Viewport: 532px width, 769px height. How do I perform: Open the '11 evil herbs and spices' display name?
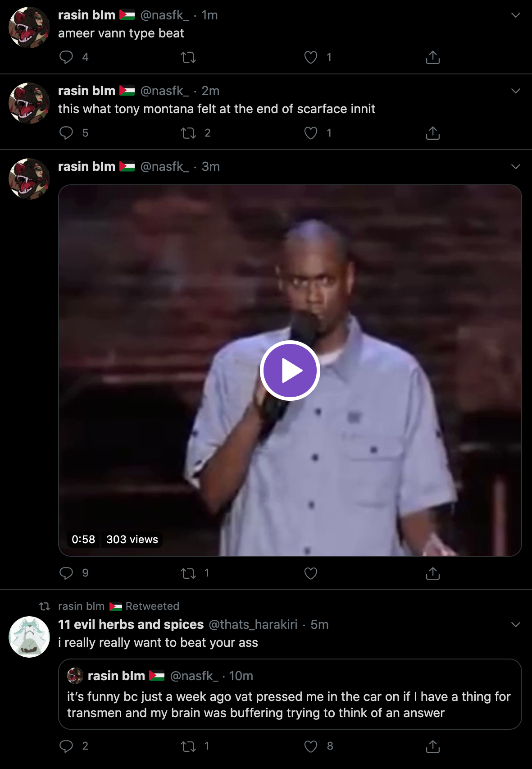[131, 624]
